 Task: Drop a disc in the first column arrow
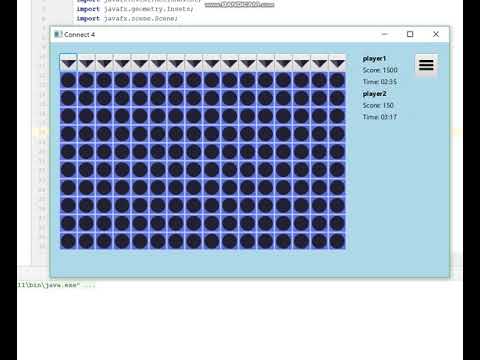point(69,63)
